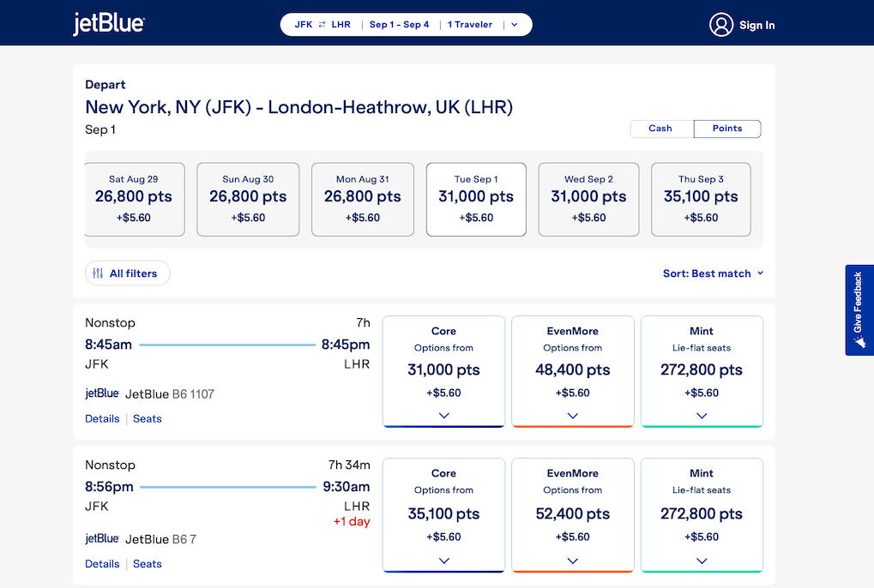Click the Sign In profile icon
Image resolution: width=874 pixels, height=588 pixels.
click(x=720, y=25)
